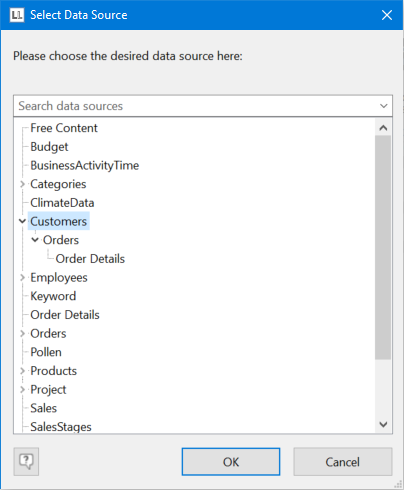Screen dimensions: 404x490
Task: Expand the Employees tree node
Action: [x=22, y=277]
